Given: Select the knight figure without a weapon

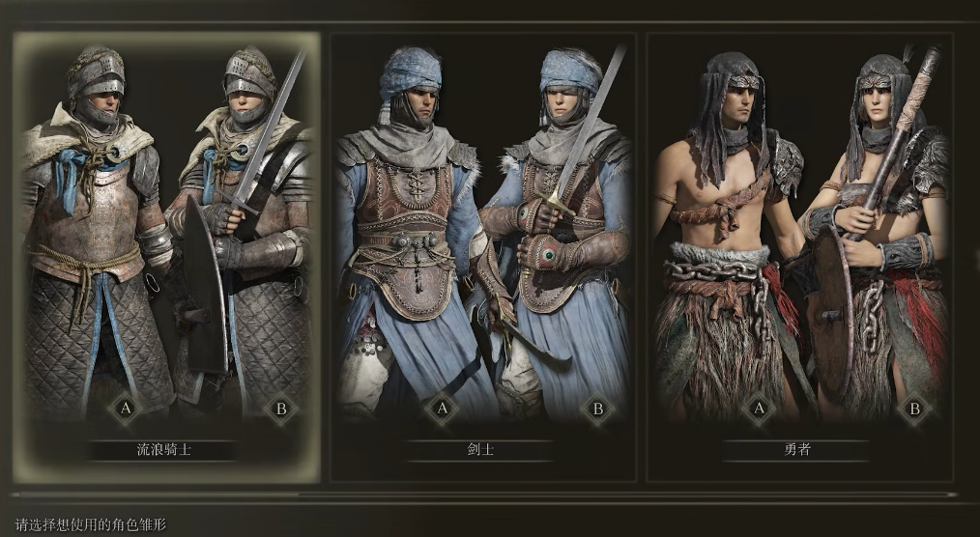Looking at the screenshot, I should pyautogui.click(x=94, y=231).
